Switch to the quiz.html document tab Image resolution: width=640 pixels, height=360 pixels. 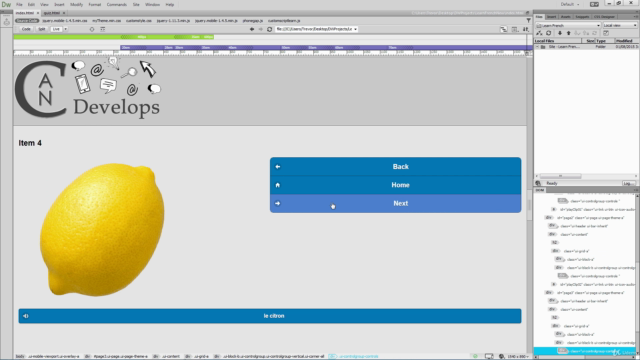52,13
